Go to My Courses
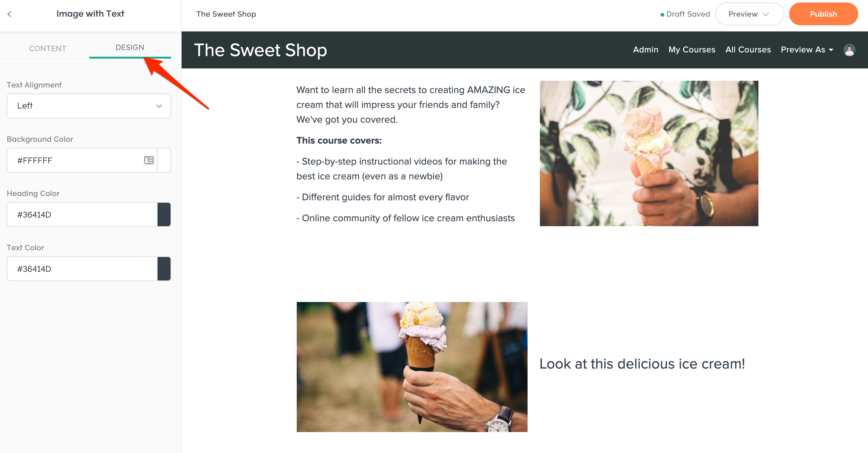 (x=692, y=50)
